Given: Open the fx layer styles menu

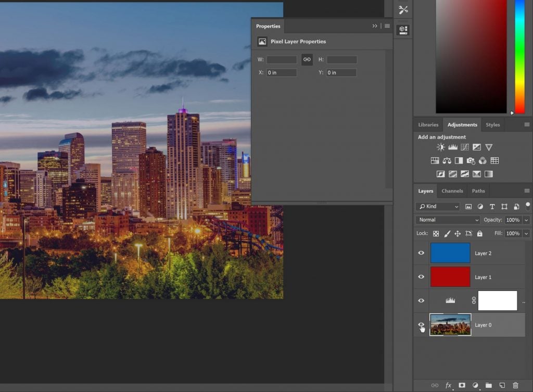Looking at the screenshot, I should [x=448, y=385].
